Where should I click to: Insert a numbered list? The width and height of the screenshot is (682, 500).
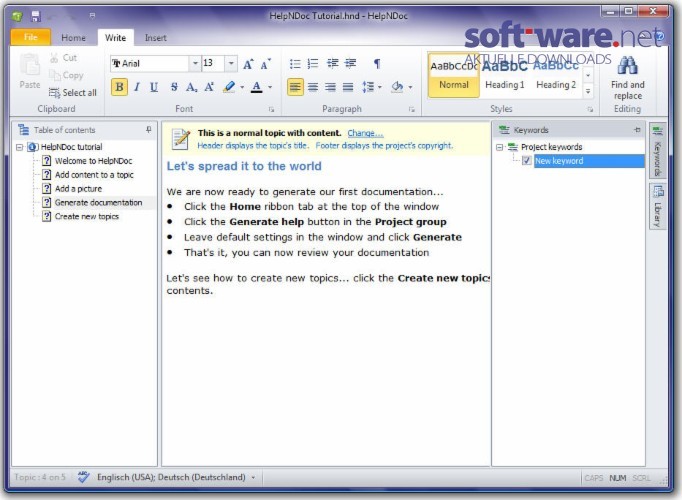pos(313,64)
